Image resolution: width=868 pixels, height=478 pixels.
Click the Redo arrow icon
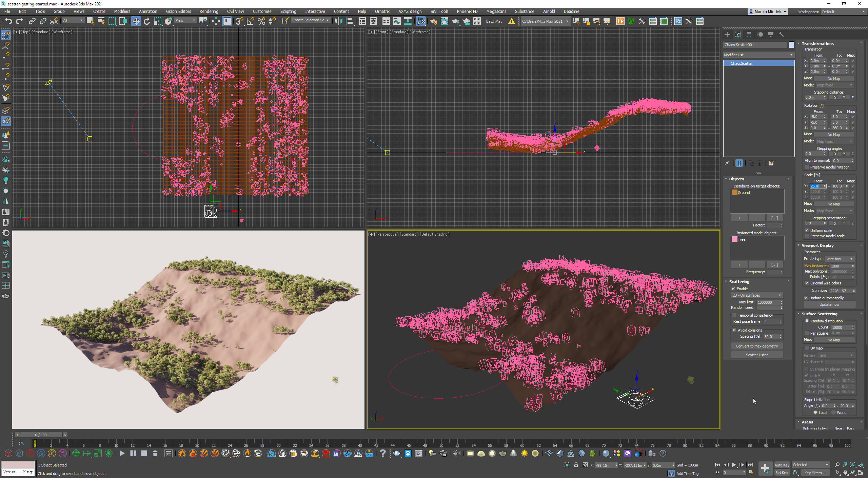(19, 21)
